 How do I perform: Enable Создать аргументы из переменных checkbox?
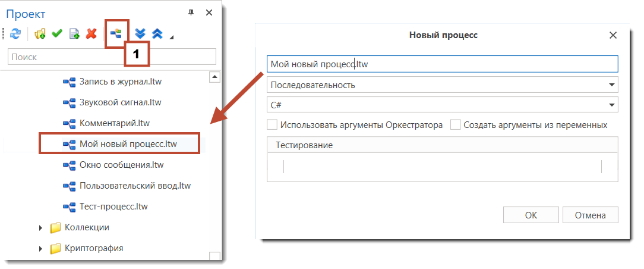click(455, 124)
